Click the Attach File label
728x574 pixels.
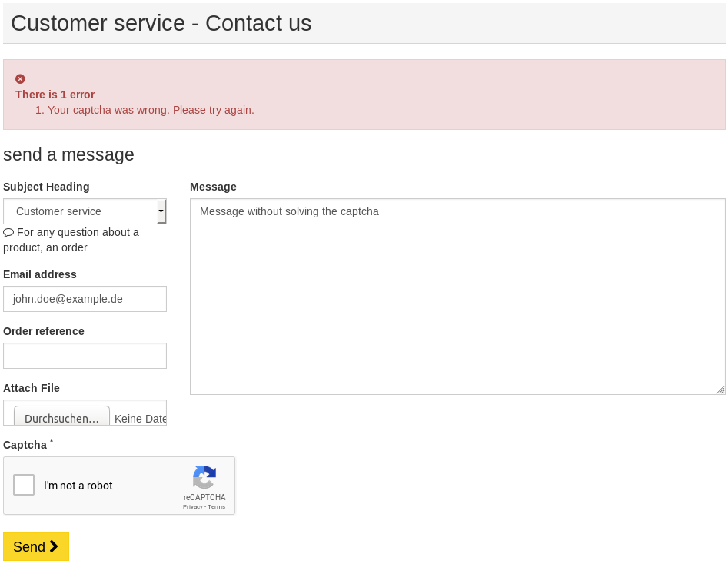[32, 388]
